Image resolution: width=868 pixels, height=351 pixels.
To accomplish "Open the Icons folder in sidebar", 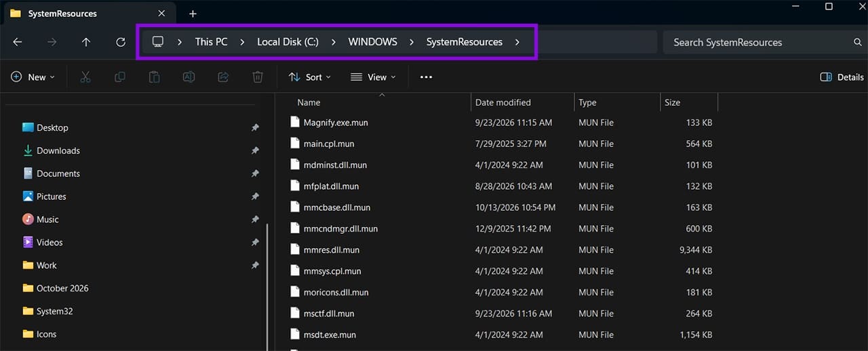I will [46, 334].
